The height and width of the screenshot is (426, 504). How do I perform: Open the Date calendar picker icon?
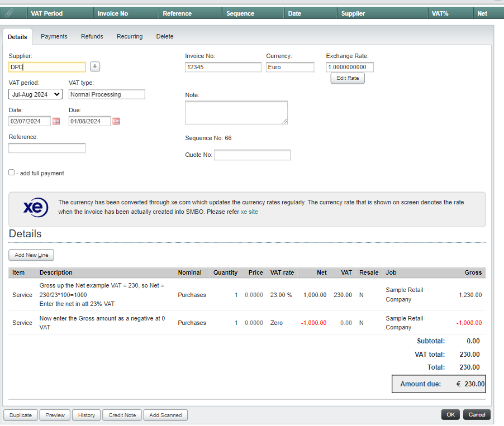click(56, 121)
